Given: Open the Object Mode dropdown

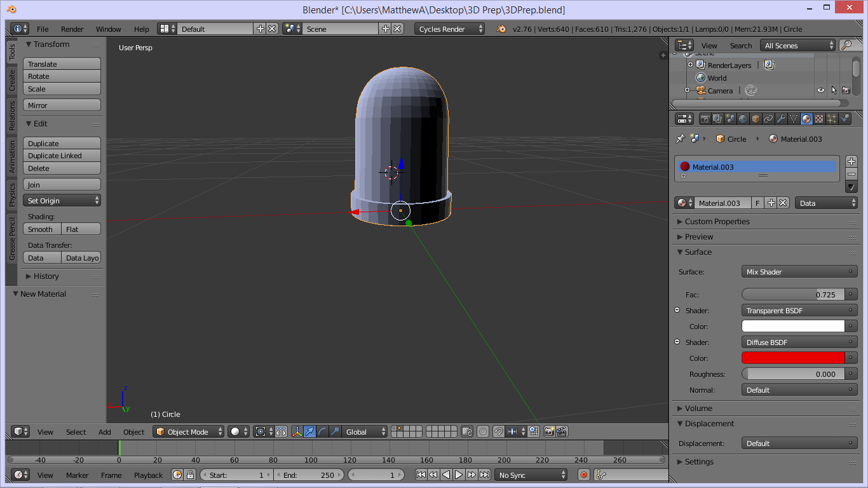Looking at the screenshot, I should point(189,431).
